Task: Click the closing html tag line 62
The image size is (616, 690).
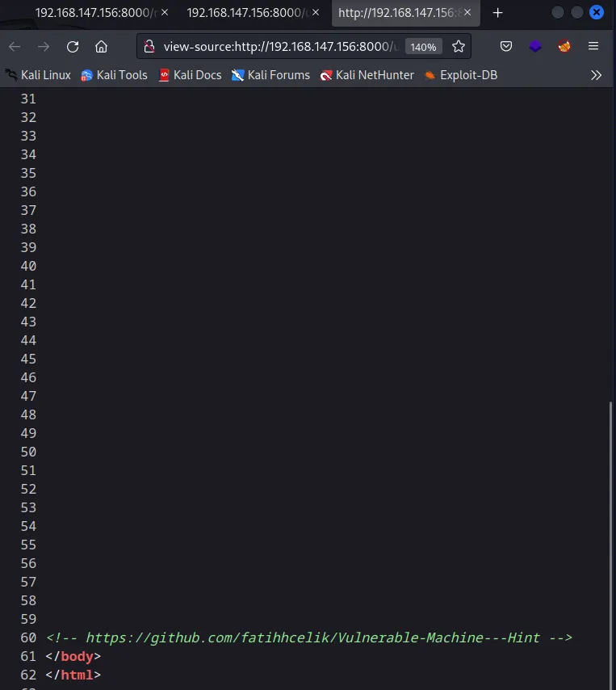Action: pyautogui.click(x=73, y=675)
